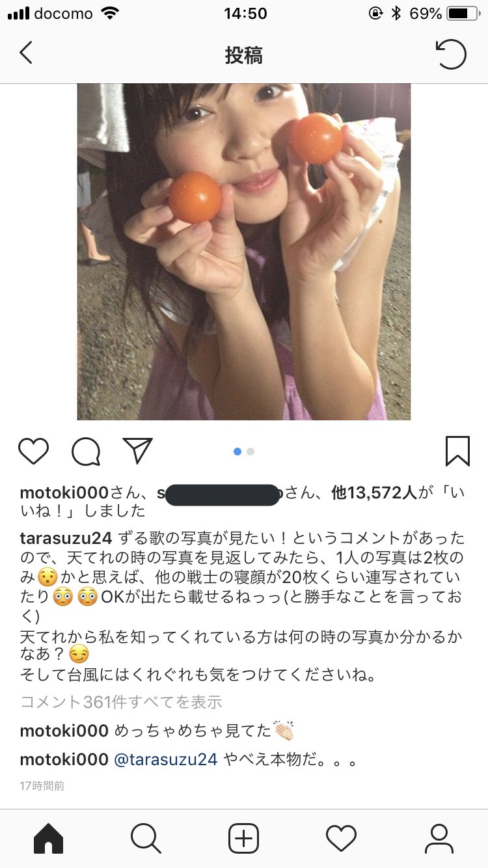Open the @tarasuzu24 mention in the comment
The width and height of the screenshot is (488, 868).
(x=166, y=759)
